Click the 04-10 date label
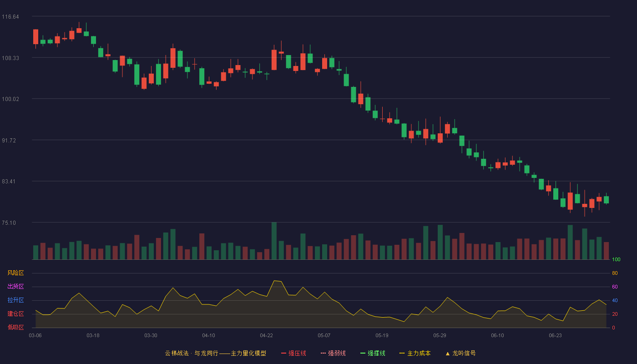 coord(209,335)
